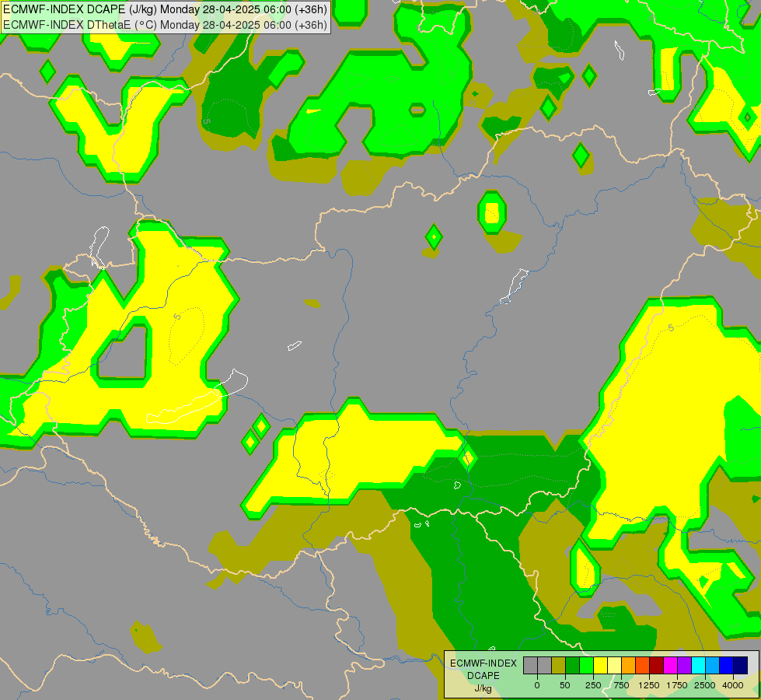Click the dark red legend swatch

657,665
